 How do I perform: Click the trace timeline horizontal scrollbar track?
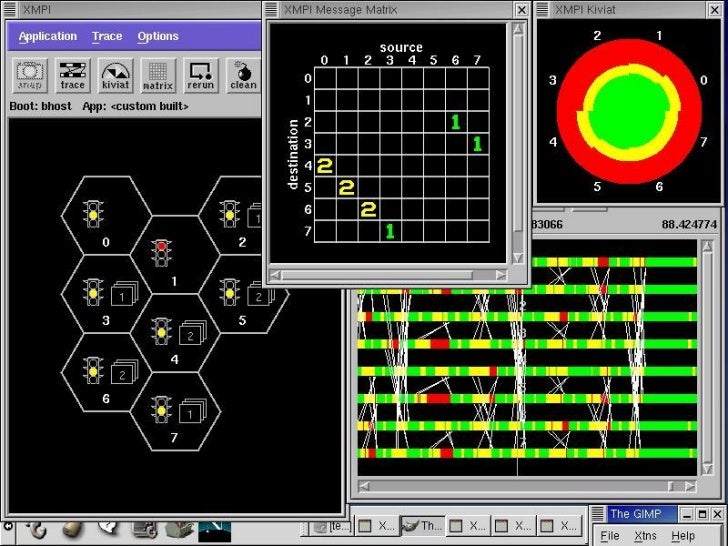point(527,486)
